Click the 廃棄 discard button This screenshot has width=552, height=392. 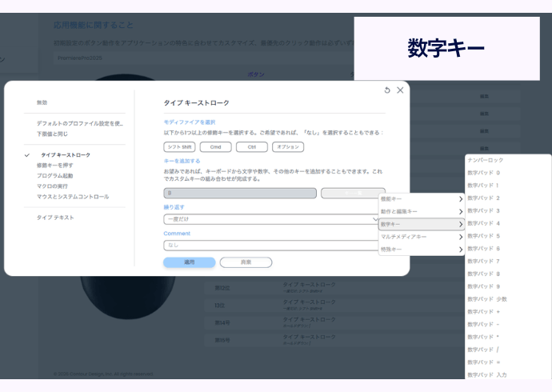(x=246, y=262)
